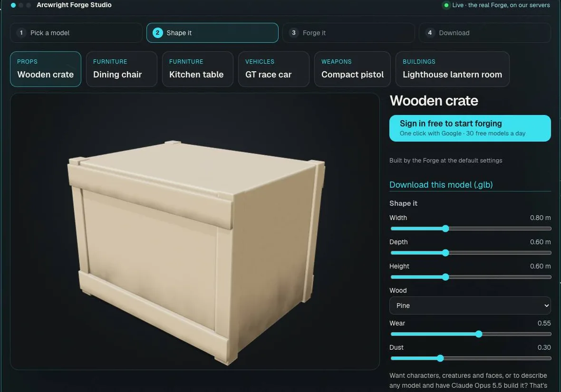Click 'Built by the Forge at the default settings'
The image size is (561, 392).
coord(446,160)
